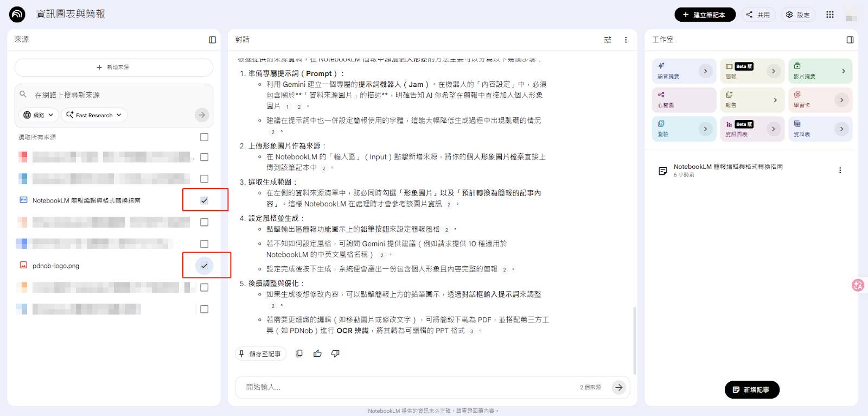Generate a 報告 report
This screenshot has height=416, width=868.
coord(752,100)
